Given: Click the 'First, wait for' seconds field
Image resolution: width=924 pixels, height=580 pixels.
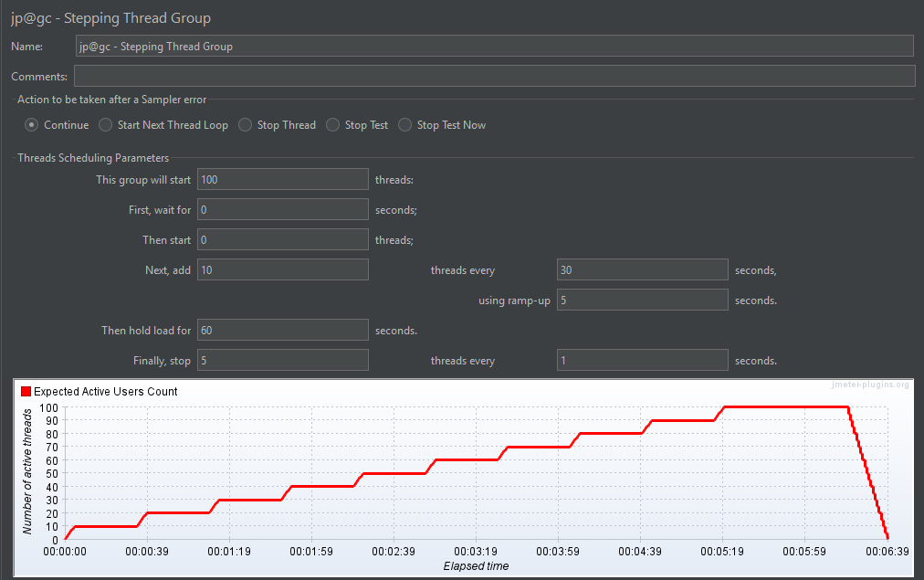Looking at the screenshot, I should 283,209.
